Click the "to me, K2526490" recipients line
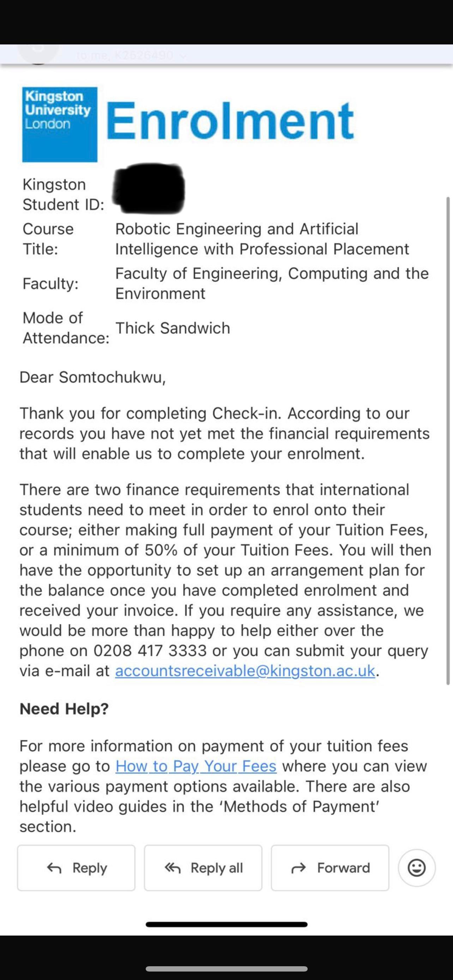453x980 pixels. [x=126, y=56]
